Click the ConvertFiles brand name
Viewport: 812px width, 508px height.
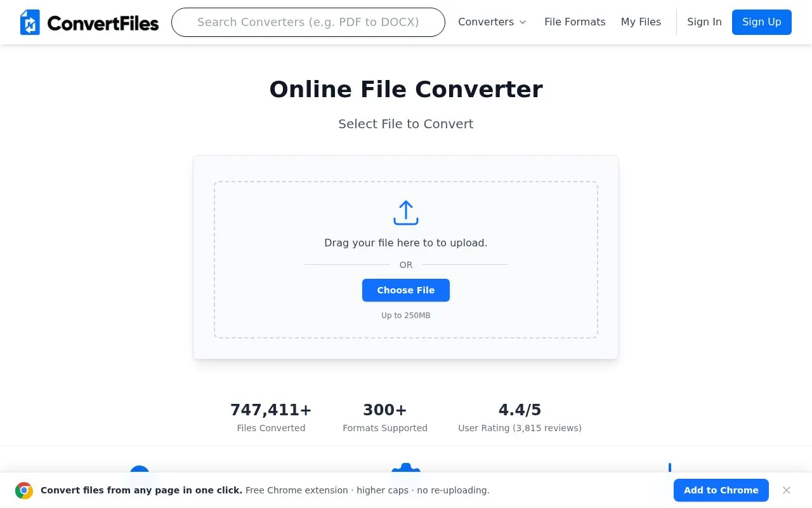point(103,23)
